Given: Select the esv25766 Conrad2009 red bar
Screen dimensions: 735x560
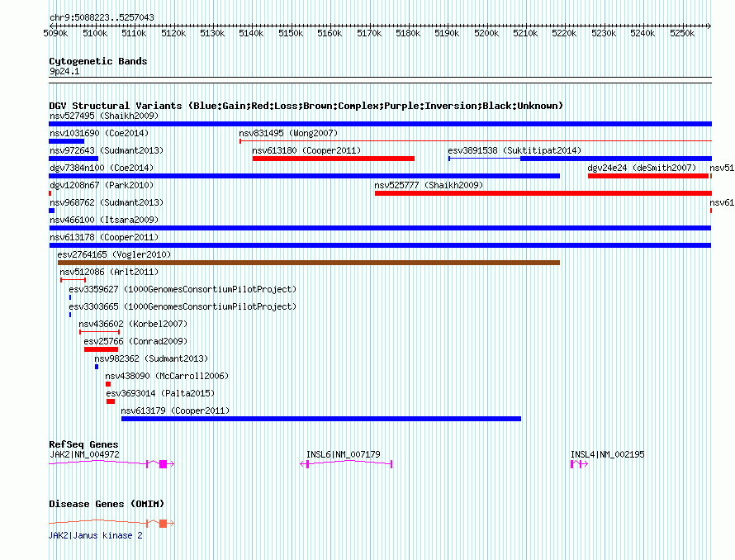Looking at the screenshot, I should pos(101,349).
